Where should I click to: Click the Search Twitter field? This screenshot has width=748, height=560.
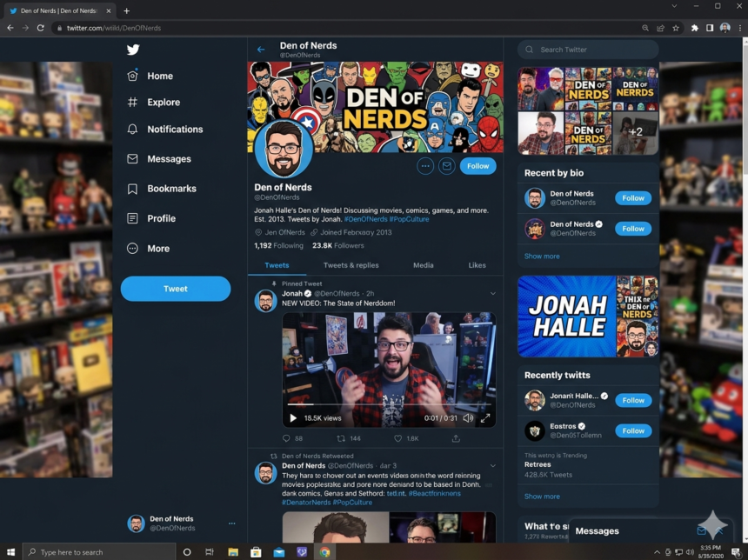[588, 50]
